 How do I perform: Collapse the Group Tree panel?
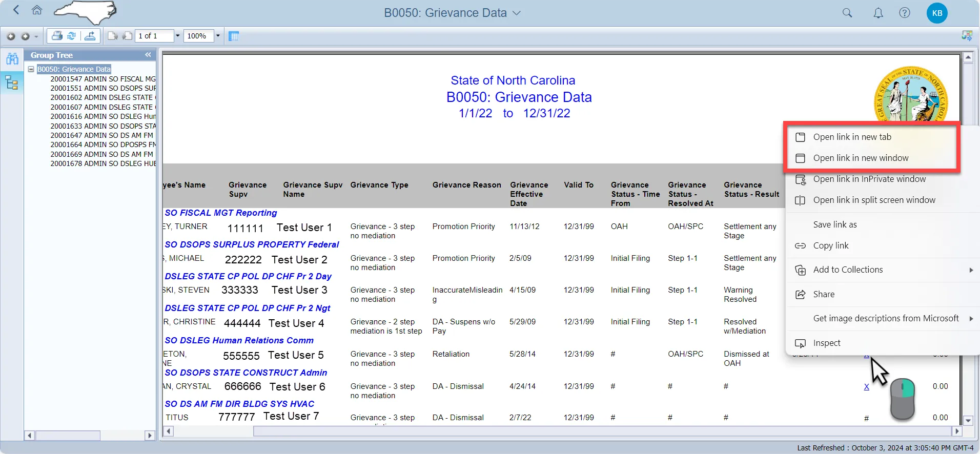tap(148, 55)
